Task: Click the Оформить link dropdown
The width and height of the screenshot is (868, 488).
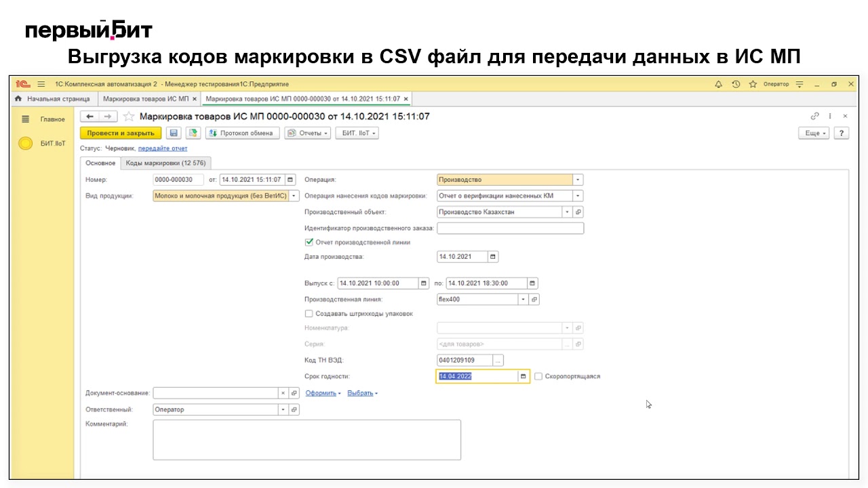Action: point(323,393)
